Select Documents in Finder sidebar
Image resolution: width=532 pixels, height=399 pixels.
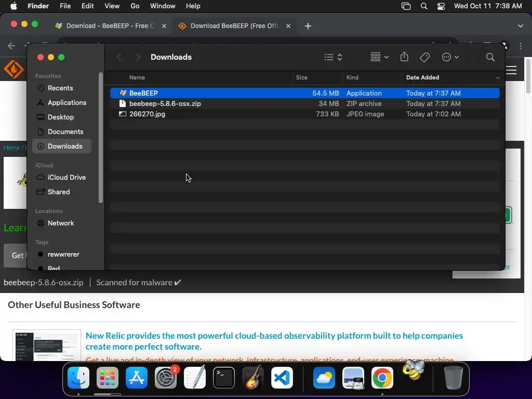62,131
